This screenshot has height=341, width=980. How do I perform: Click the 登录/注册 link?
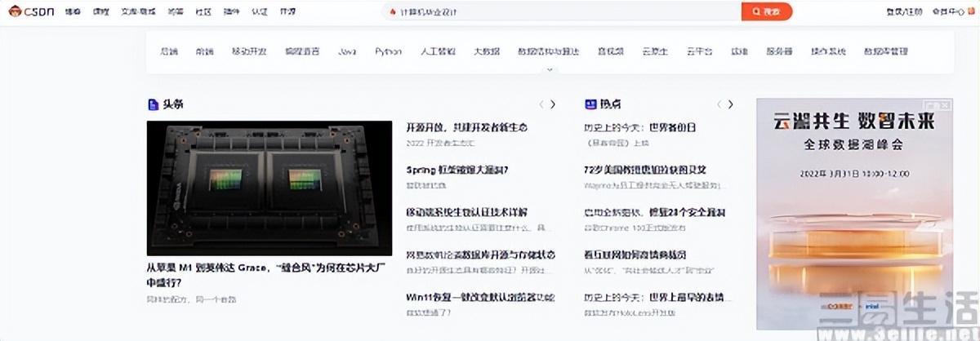point(904,12)
